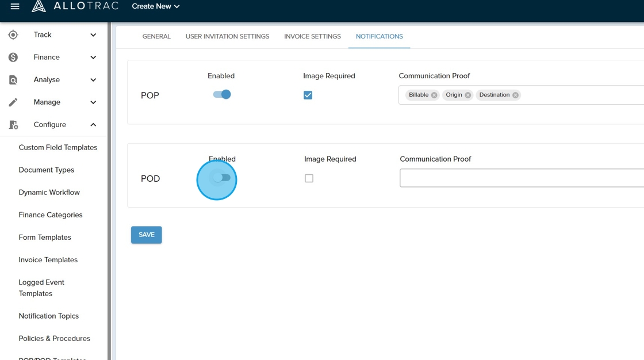
Task: Collapse the Configure section chevron
Action: tap(93, 125)
